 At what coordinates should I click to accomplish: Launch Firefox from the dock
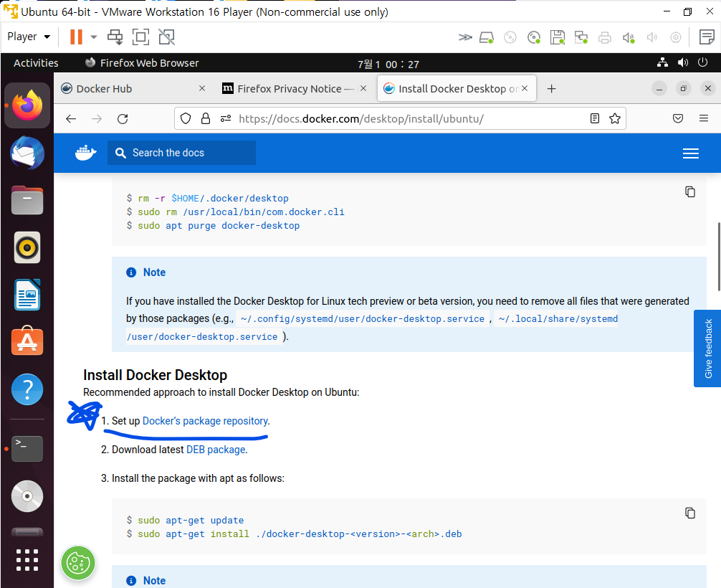click(27, 105)
